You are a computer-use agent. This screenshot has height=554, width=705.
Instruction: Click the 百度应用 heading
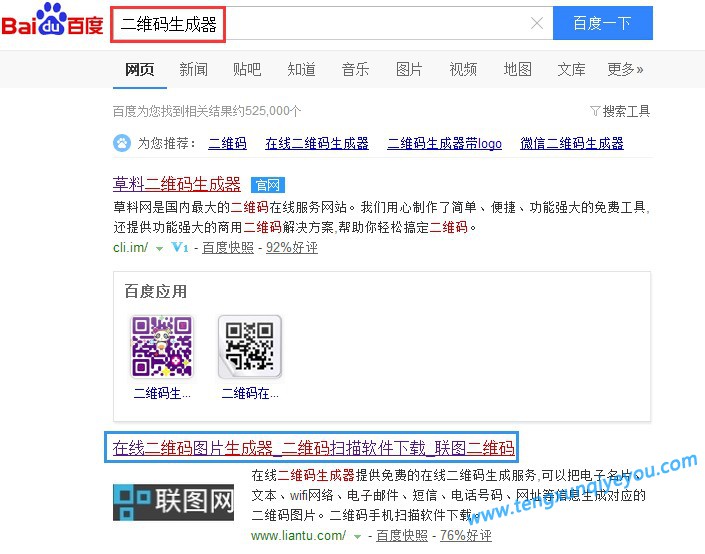click(x=156, y=291)
